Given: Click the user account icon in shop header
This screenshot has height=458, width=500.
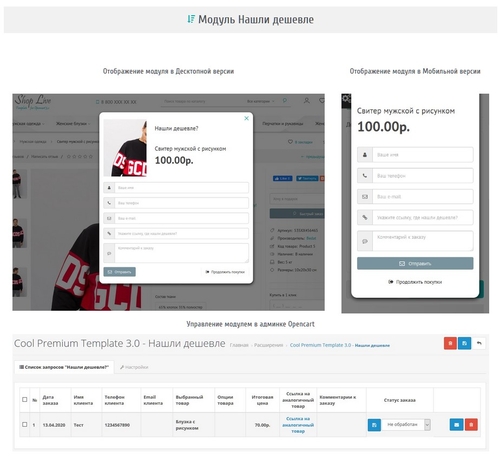Looking at the screenshot, I should 306,100.
